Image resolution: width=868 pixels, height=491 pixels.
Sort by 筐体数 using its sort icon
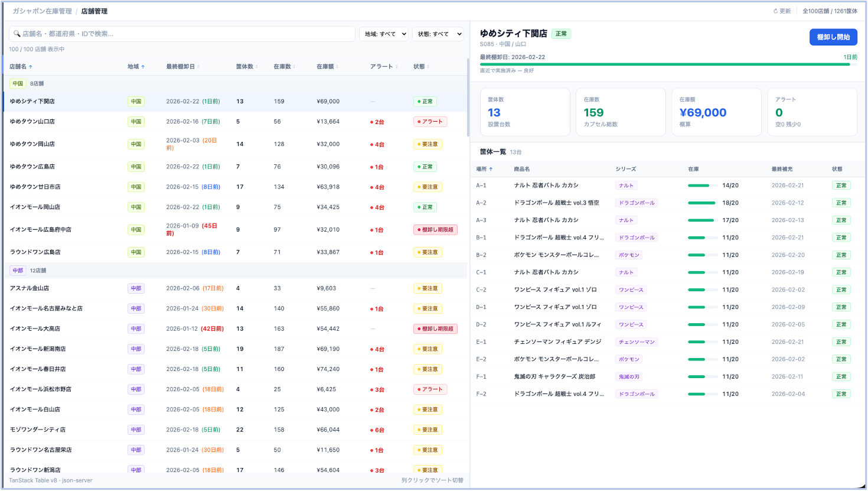[257, 67]
